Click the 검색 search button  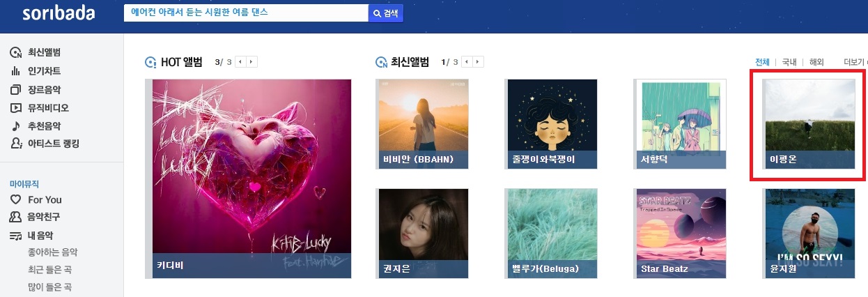(386, 13)
